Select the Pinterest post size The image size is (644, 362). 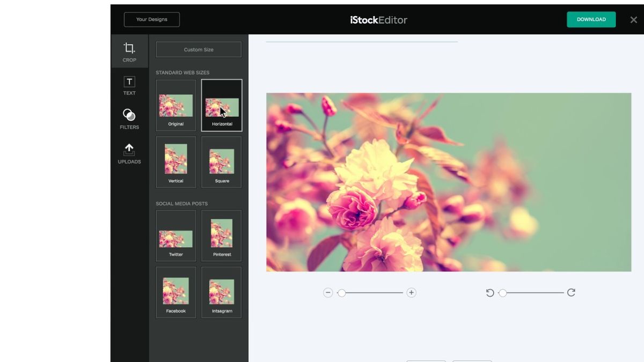[x=222, y=235]
